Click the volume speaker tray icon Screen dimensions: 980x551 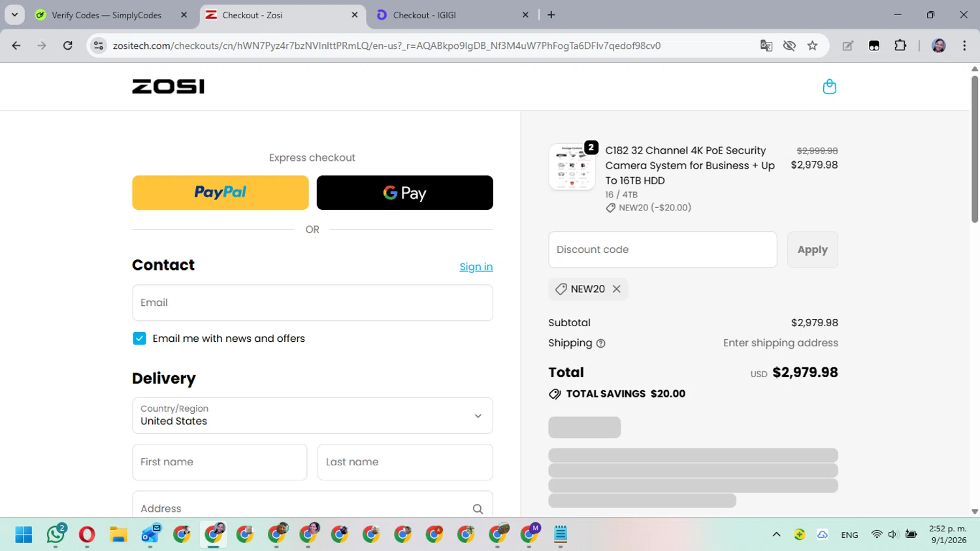[893, 535]
